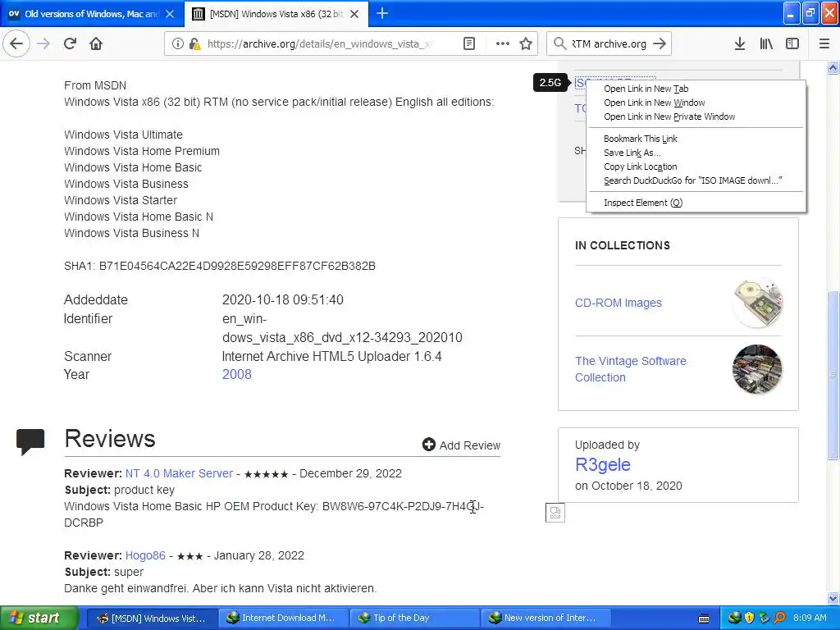This screenshot has width=840, height=630.
Task: Click the address bar URL field
Action: (320, 43)
